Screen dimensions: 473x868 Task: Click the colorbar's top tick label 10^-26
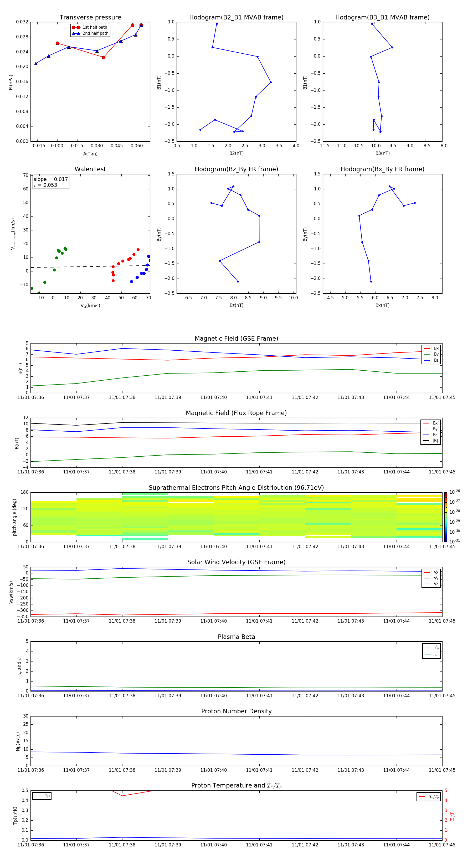coord(455,492)
